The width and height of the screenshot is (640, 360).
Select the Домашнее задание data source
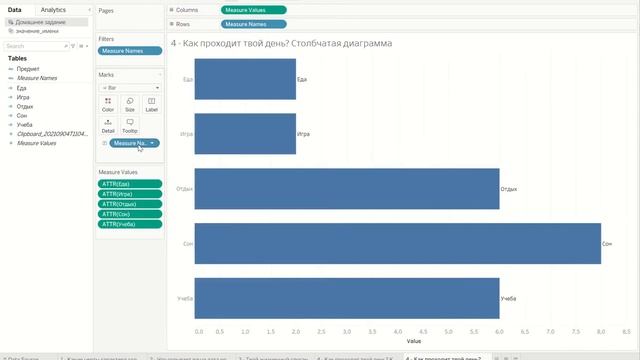point(47,22)
